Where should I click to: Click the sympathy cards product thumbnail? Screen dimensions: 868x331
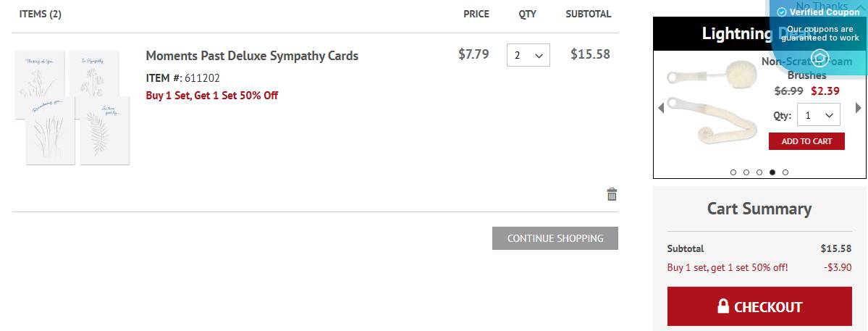(x=72, y=108)
